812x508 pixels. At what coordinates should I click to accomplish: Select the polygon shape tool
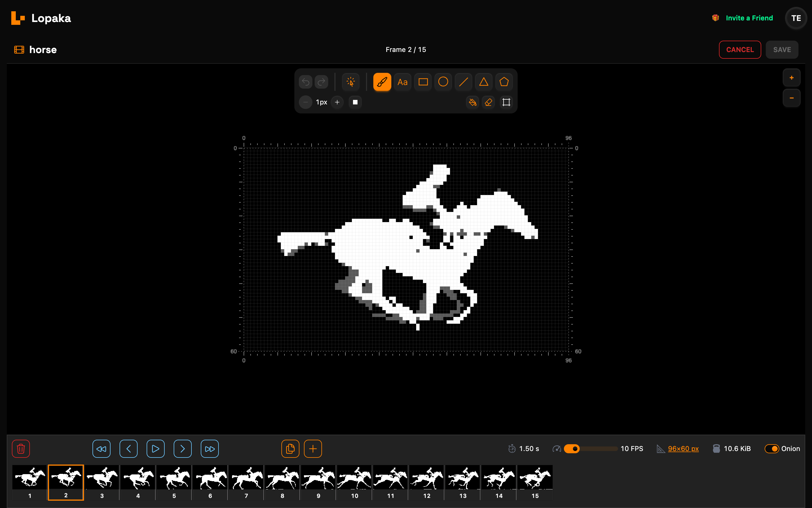[x=504, y=82]
